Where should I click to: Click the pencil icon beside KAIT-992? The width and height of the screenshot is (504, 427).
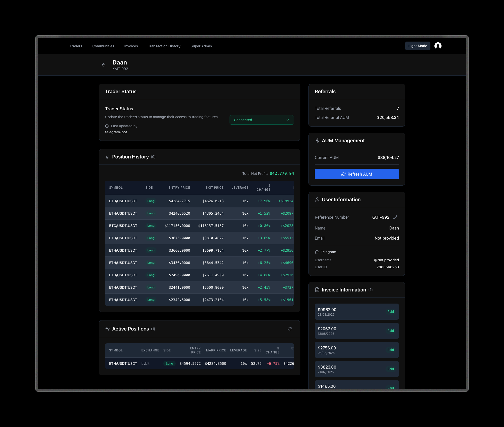[x=395, y=217]
